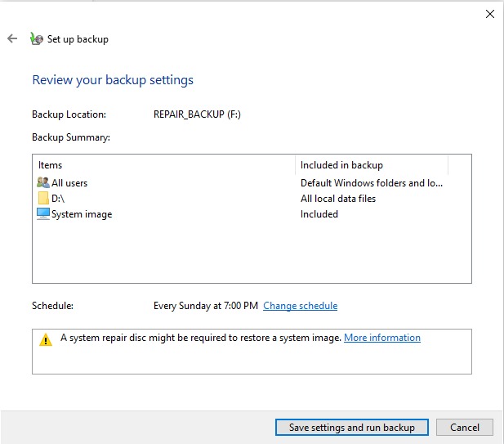
Task: Click the System image monitor icon
Action: tap(43, 214)
